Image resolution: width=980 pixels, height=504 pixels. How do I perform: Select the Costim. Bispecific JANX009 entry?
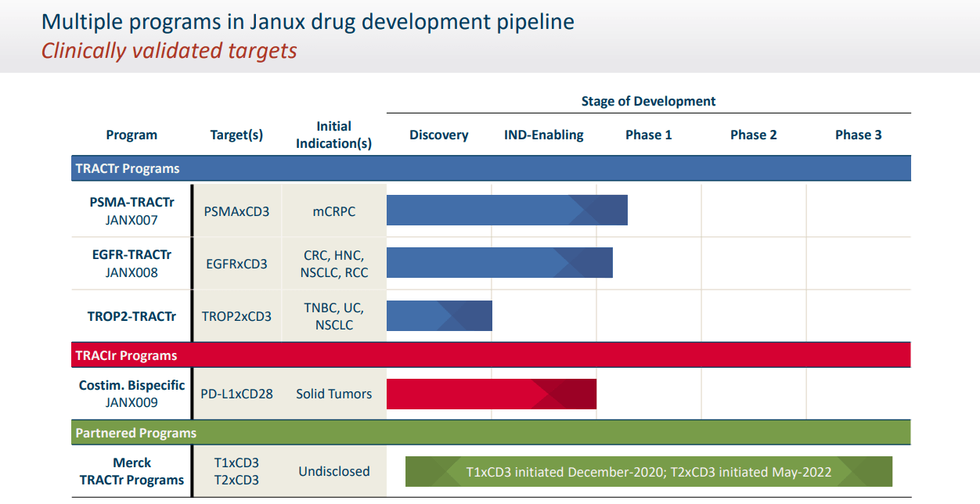(x=131, y=393)
